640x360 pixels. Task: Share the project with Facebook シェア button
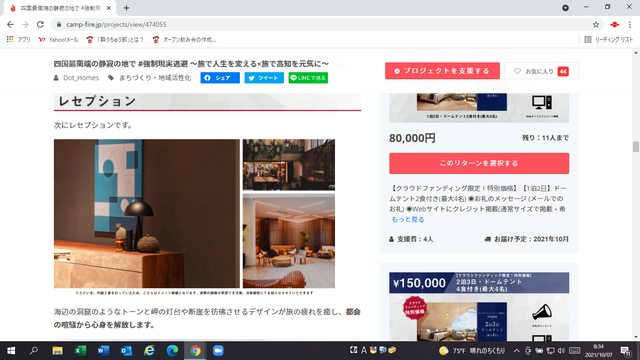[x=220, y=78]
